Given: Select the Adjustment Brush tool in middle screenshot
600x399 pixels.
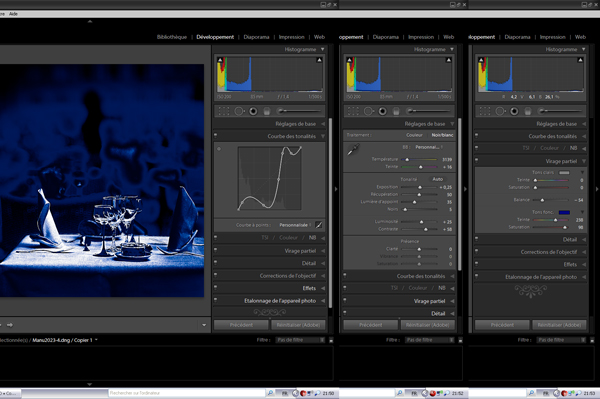Looking at the screenshot, I should coord(428,111).
